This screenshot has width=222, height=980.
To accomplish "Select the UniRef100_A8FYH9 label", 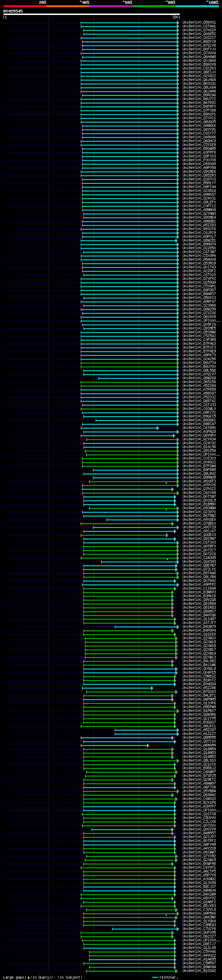I will [199, 844].
